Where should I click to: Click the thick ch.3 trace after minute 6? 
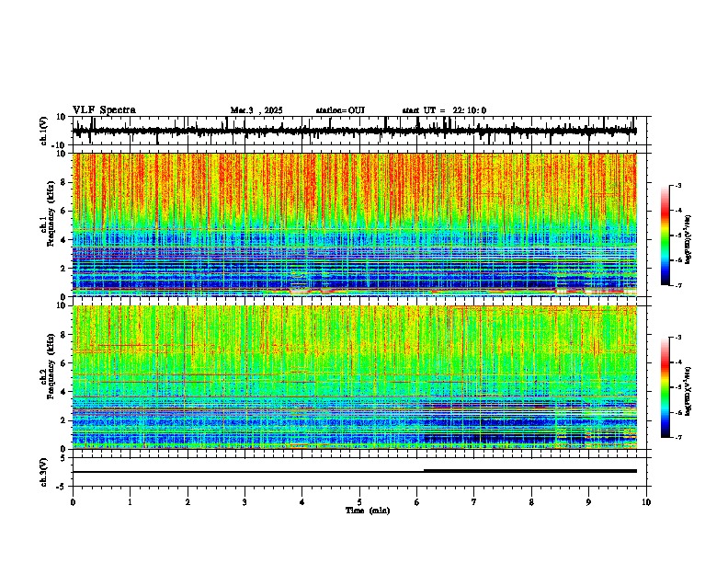[529, 471]
